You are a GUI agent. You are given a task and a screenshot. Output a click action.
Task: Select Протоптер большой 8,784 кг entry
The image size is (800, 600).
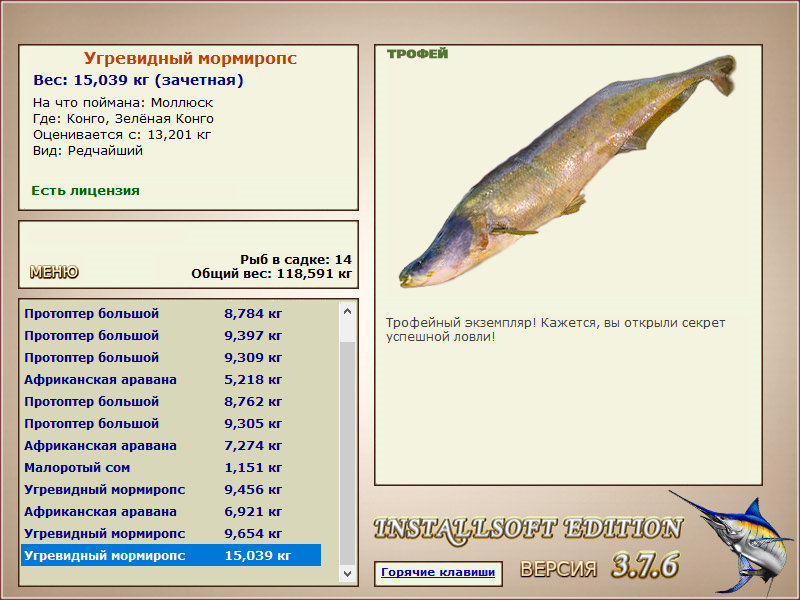pos(171,313)
